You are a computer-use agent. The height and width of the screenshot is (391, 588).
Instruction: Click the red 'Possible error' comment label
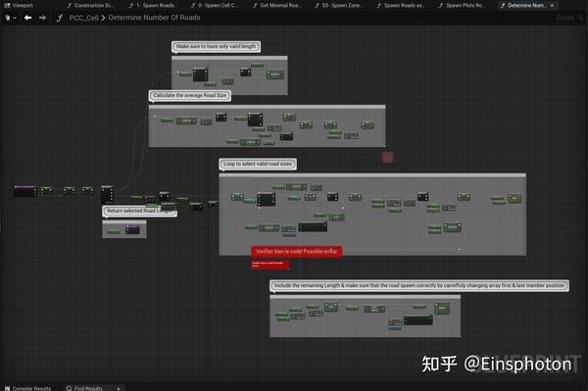click(x=296, y=251)
